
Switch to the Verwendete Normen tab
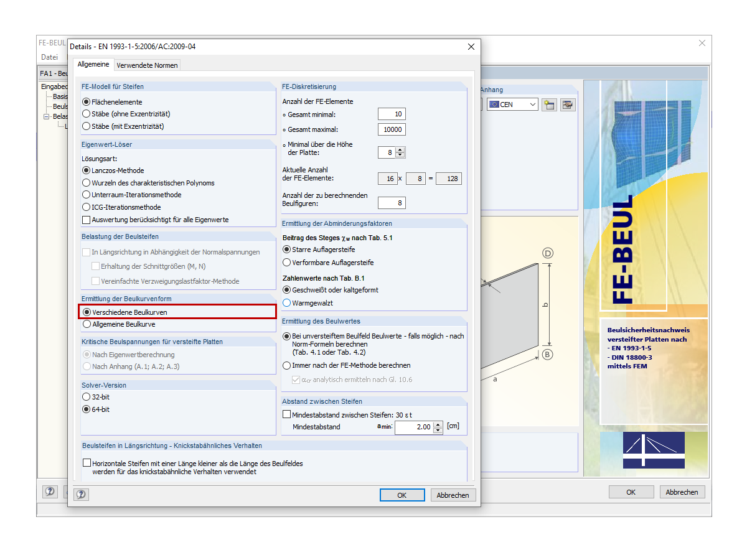pos(147,64)
